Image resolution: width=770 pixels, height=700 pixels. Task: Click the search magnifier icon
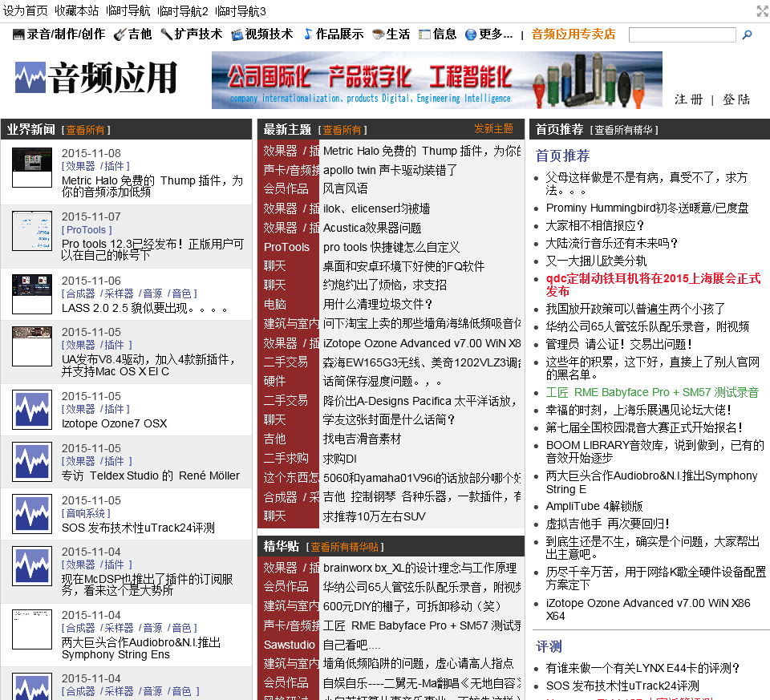coord(747,34)
